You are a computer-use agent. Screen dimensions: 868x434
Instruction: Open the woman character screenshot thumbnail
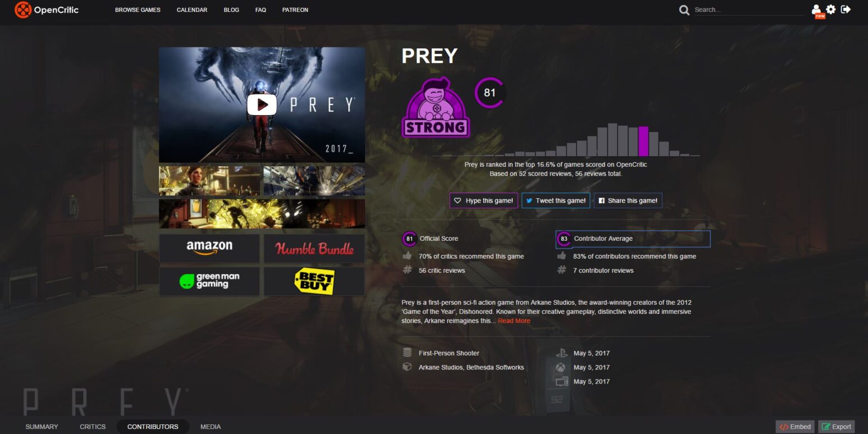[x=209, y=181]
